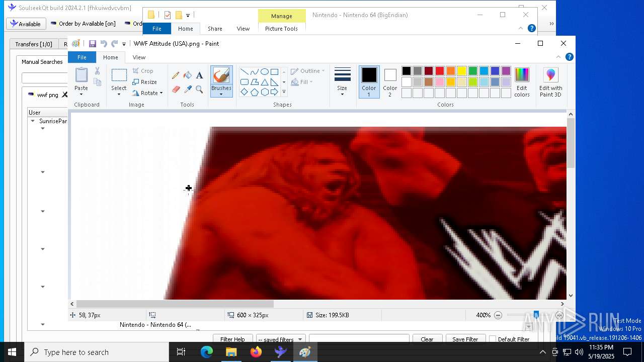Close the wwf png search tab
Viewport: 644px width, 362px height.
[64, 95]
